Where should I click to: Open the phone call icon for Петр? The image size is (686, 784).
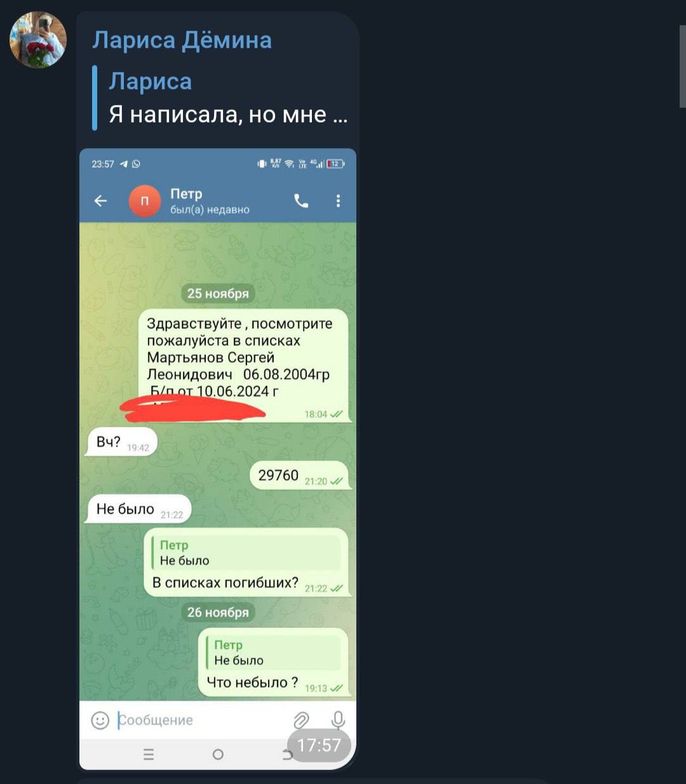click(301, 201)
